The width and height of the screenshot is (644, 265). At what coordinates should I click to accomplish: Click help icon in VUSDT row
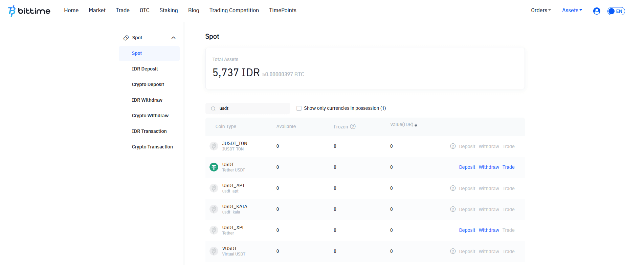(453, 251)
